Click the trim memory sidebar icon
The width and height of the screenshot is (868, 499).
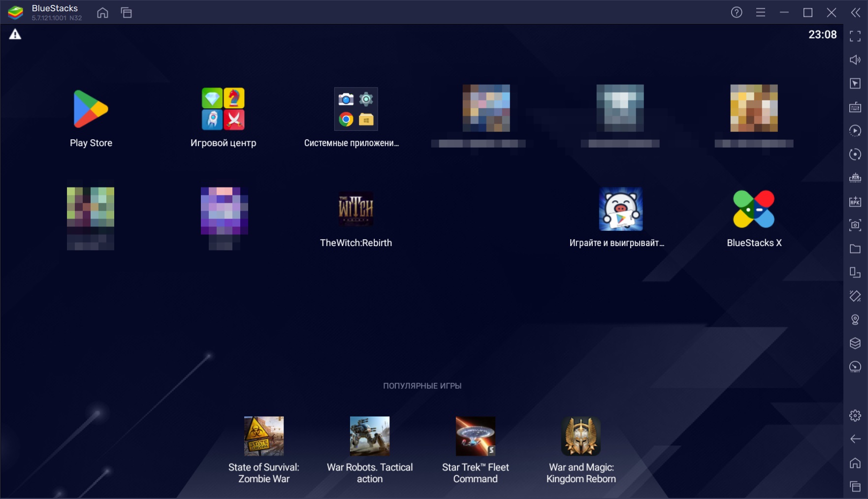pyautogui.click(x=855, y=178)
